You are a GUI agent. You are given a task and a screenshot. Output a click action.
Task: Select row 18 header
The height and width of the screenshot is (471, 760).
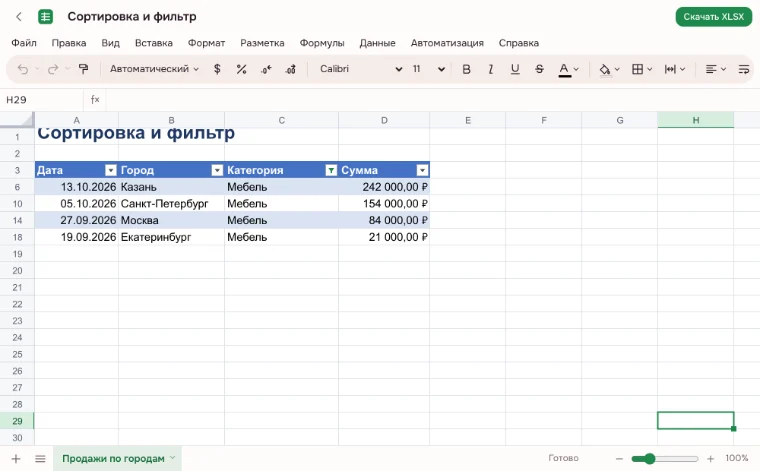(x=17, y=237)
